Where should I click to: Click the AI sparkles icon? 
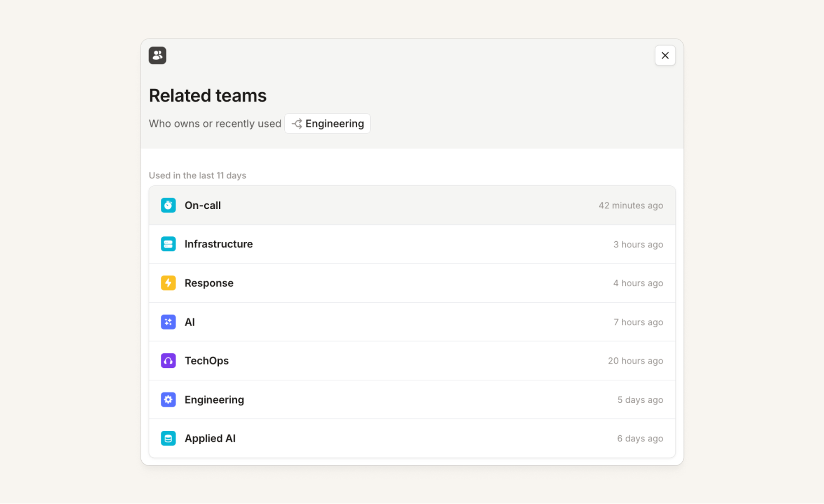pyautogui.click(x=168, y=322)
